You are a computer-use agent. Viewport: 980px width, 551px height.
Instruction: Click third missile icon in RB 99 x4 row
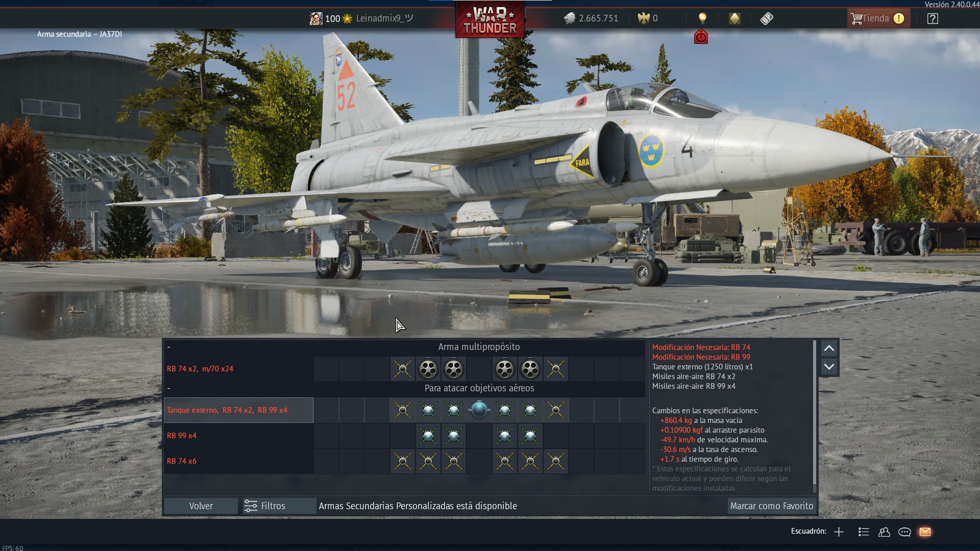(x=504, y=436)
